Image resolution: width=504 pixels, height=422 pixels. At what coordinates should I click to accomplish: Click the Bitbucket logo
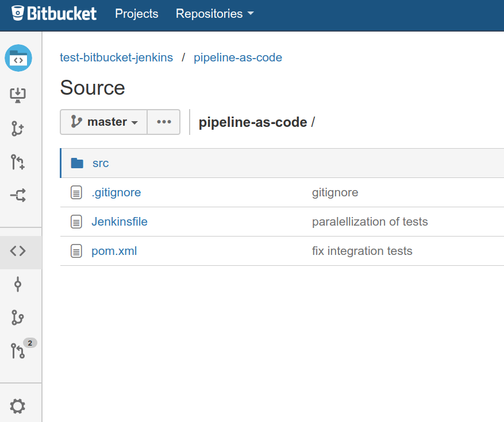click(x=54, y=14)
